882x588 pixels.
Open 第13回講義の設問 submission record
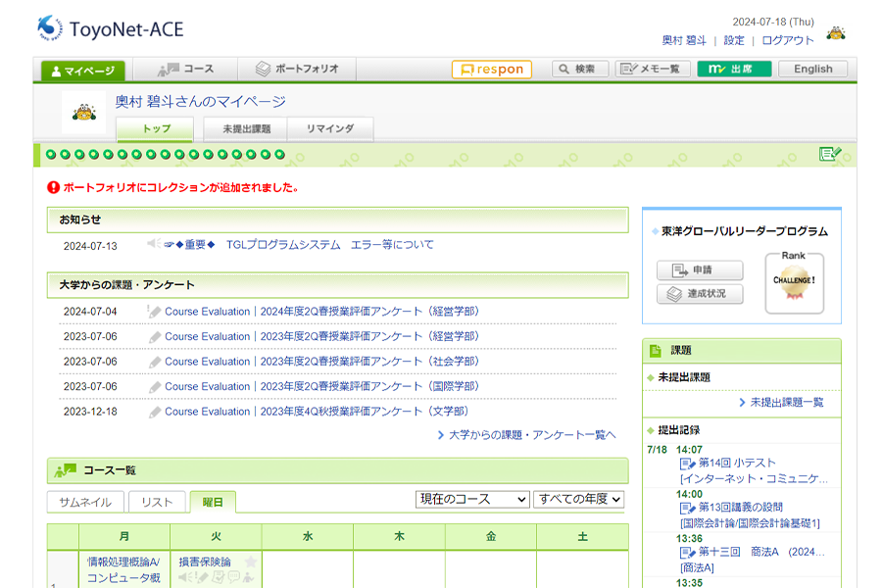pyautogui.click(x=741, y=507)
